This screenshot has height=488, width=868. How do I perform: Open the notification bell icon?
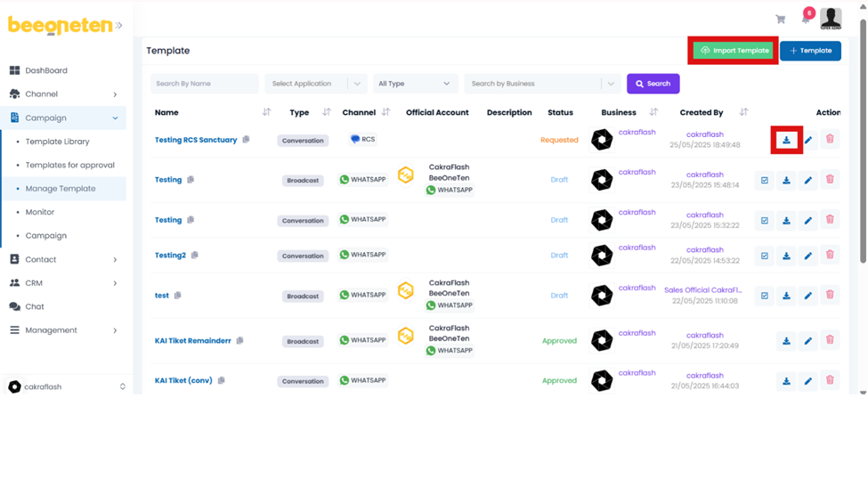(806, 19)
